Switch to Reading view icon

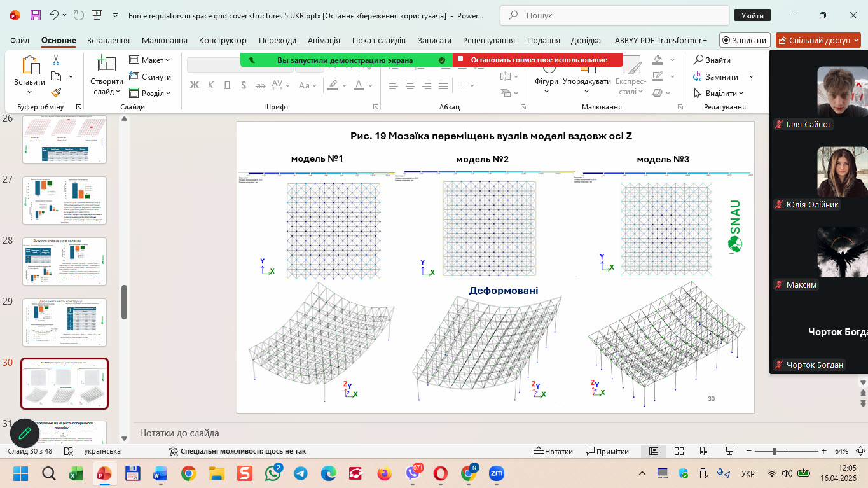coord(704,451)
